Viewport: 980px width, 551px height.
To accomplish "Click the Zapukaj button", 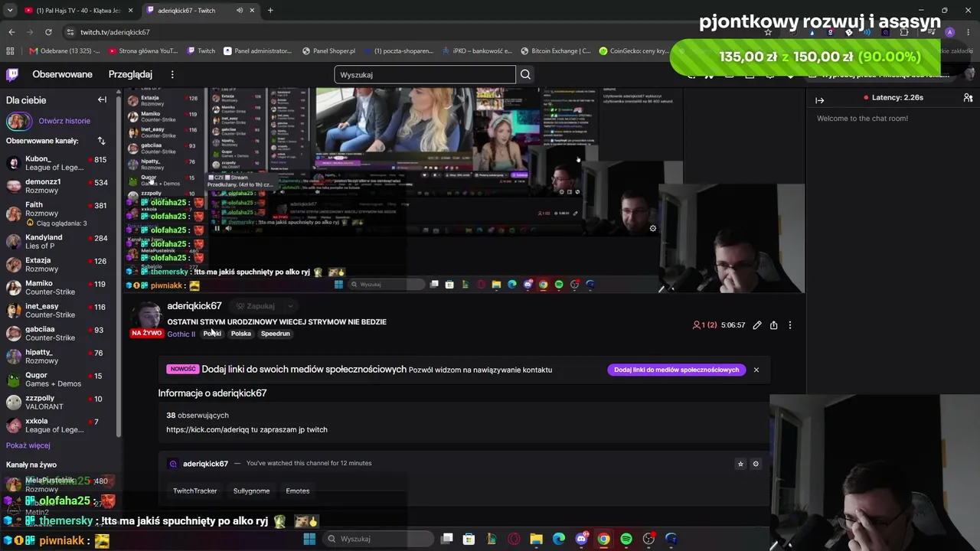I will coord(255,306).
